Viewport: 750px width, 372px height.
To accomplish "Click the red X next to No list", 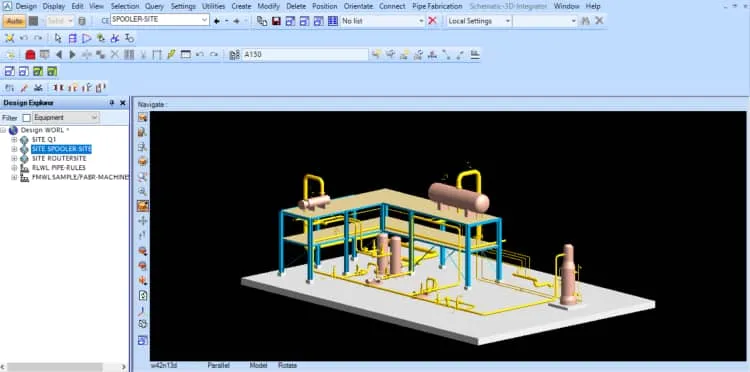I will (x=432, y=21).
